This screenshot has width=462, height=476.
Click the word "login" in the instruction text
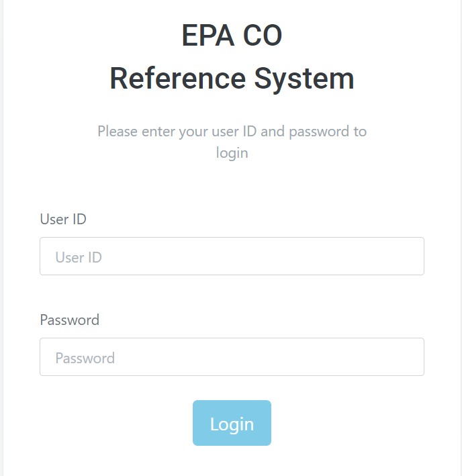point(232,153)
